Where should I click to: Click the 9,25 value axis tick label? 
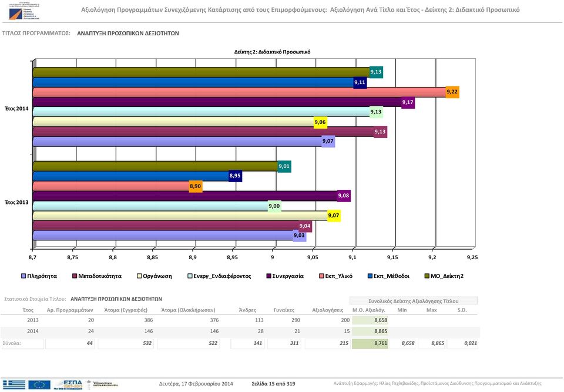(472, 257)
